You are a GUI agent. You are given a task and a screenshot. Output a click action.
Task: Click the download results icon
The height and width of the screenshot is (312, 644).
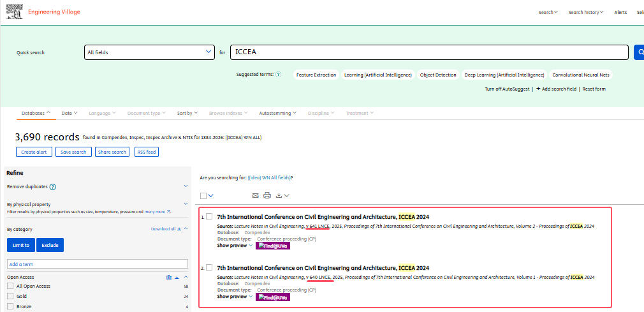pyautogui.click(x=279, y=196)
